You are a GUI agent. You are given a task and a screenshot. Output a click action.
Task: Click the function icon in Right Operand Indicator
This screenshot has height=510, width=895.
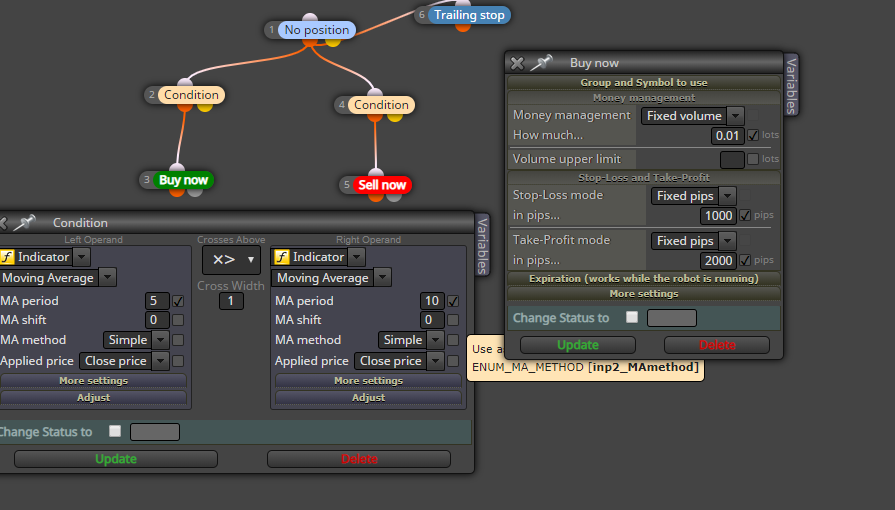(x=282, y=257)
